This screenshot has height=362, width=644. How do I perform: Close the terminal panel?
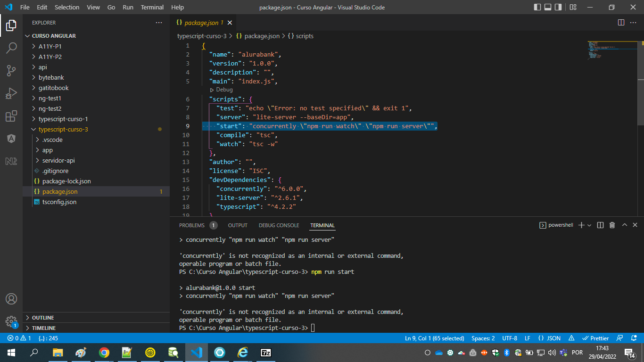coord(636,225)
